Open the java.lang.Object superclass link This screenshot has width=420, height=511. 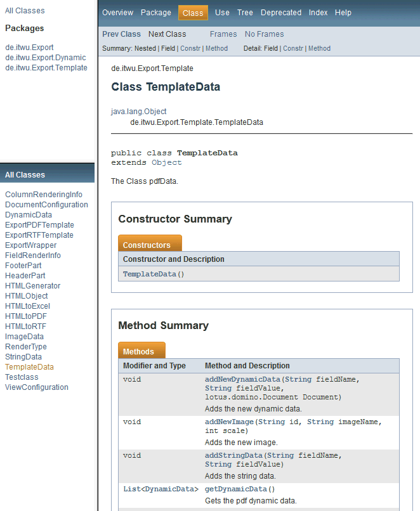pos(138,112)
